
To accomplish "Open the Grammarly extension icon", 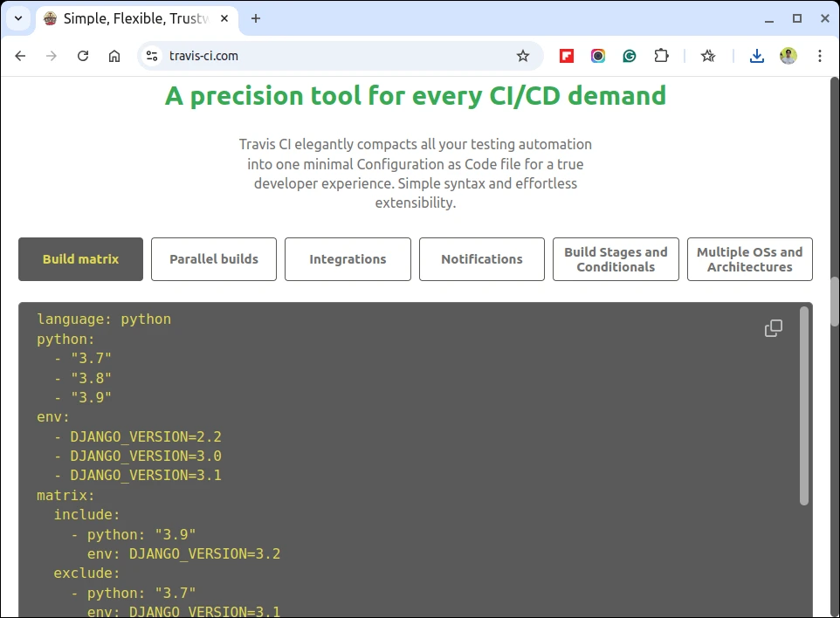I will (x=630, y=56).
